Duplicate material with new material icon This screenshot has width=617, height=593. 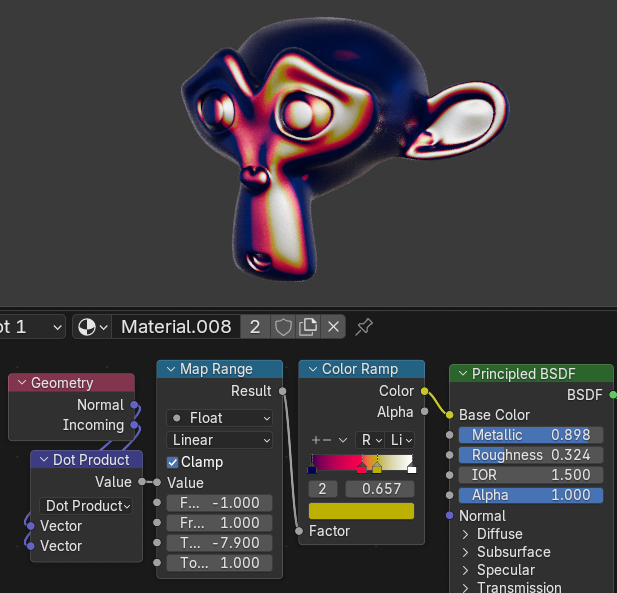308,327
